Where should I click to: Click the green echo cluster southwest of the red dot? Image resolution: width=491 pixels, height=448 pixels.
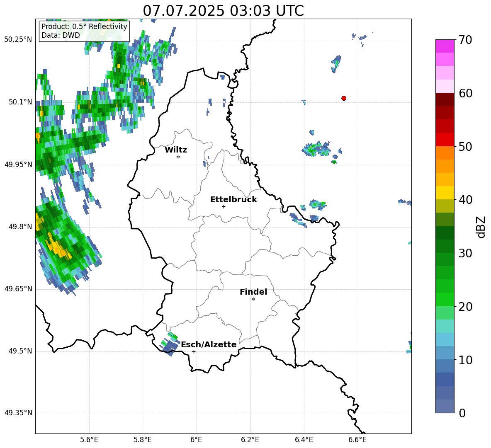316,149
